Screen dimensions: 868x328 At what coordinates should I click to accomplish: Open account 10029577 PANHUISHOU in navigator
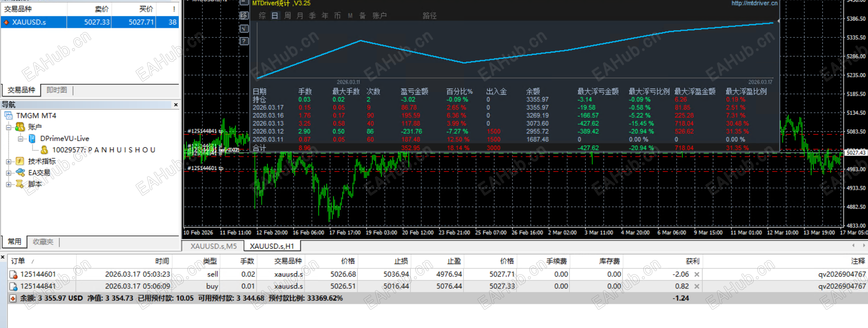(104, 150)
